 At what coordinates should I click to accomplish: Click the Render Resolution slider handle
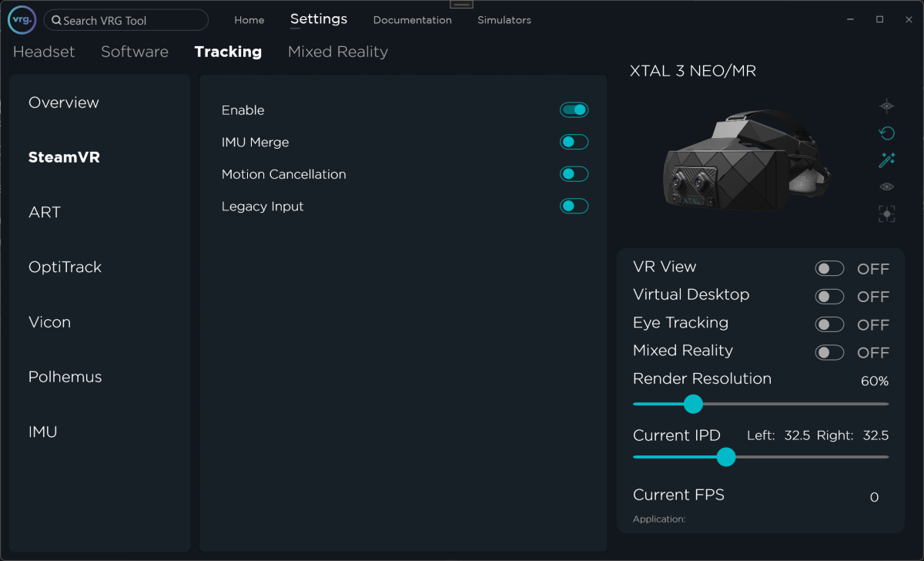(x=694, y=404)
